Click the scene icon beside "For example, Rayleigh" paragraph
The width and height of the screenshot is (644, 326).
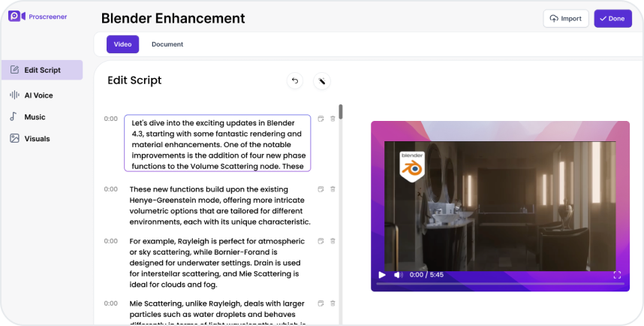coord(320,241)
